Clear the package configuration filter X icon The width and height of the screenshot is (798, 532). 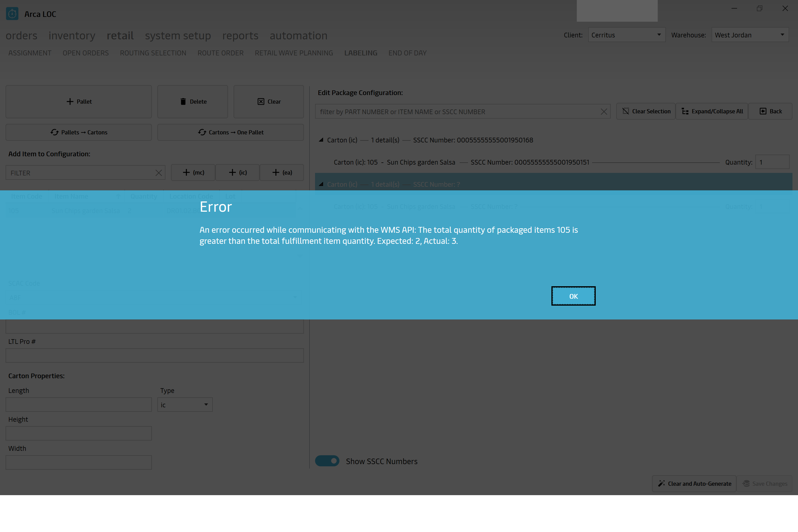point(604,112)
